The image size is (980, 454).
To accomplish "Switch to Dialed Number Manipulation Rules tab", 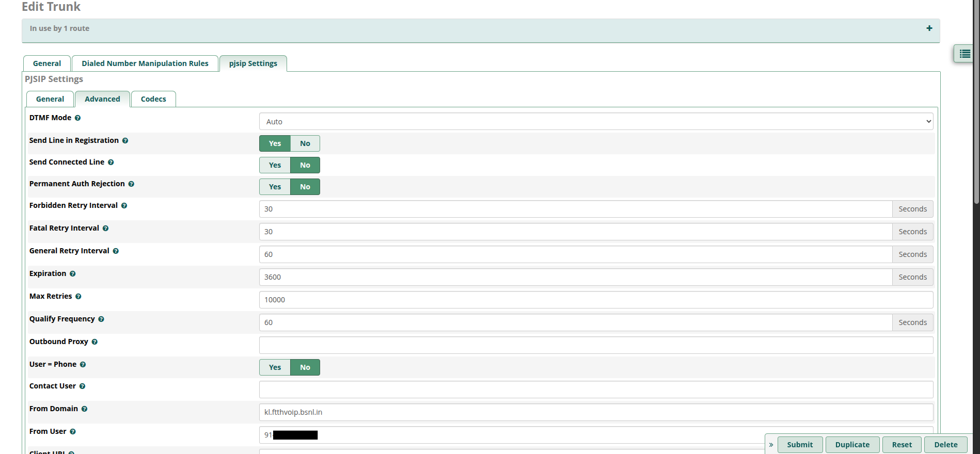I will (x=145, y=63).
